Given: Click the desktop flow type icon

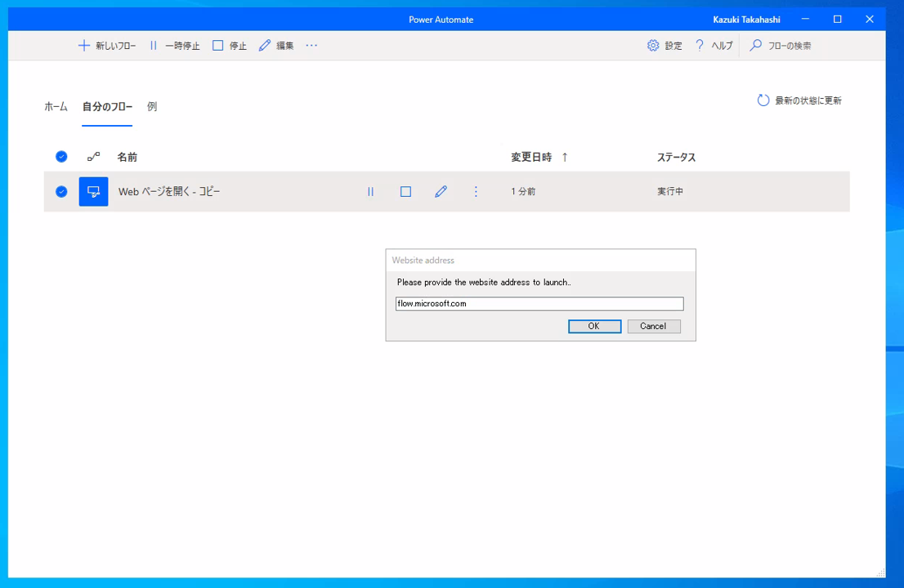Looking at the screenshot, I should 93,191.
